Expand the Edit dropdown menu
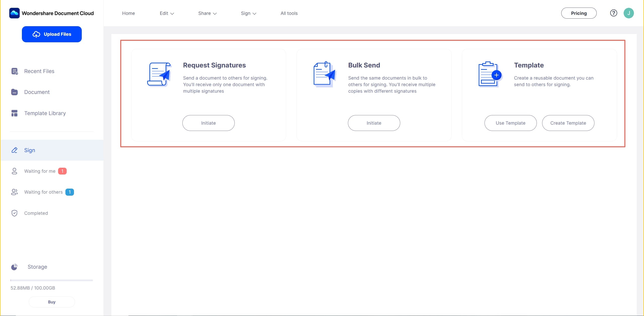Image resolution: width=644 pixels, height=316 pixels. pos(167,13)
